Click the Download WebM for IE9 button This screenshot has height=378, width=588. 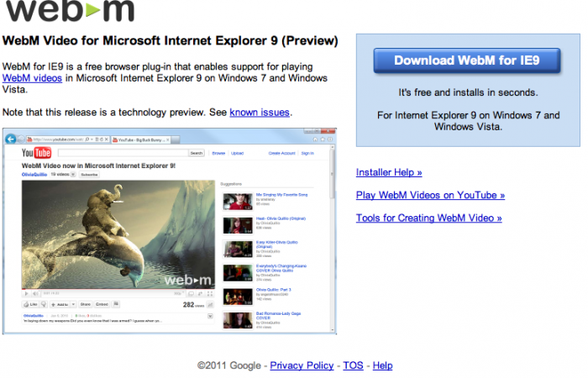(466, 60)
